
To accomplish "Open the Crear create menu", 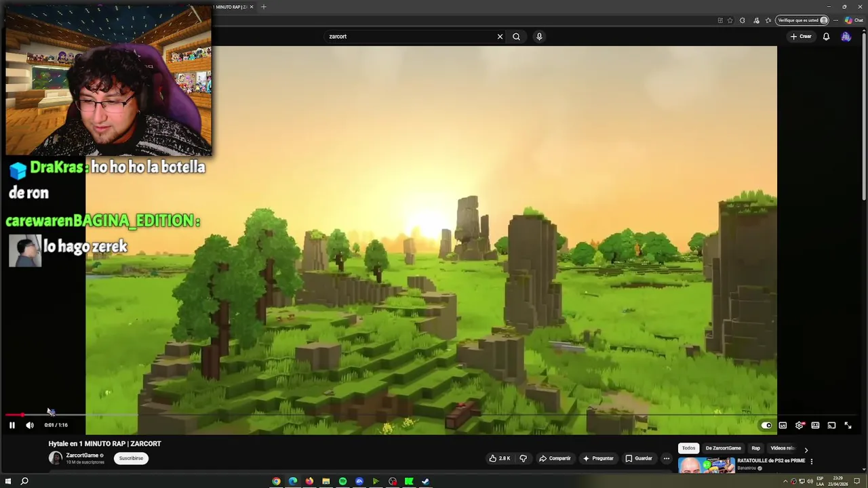I will tap(801, 37).
